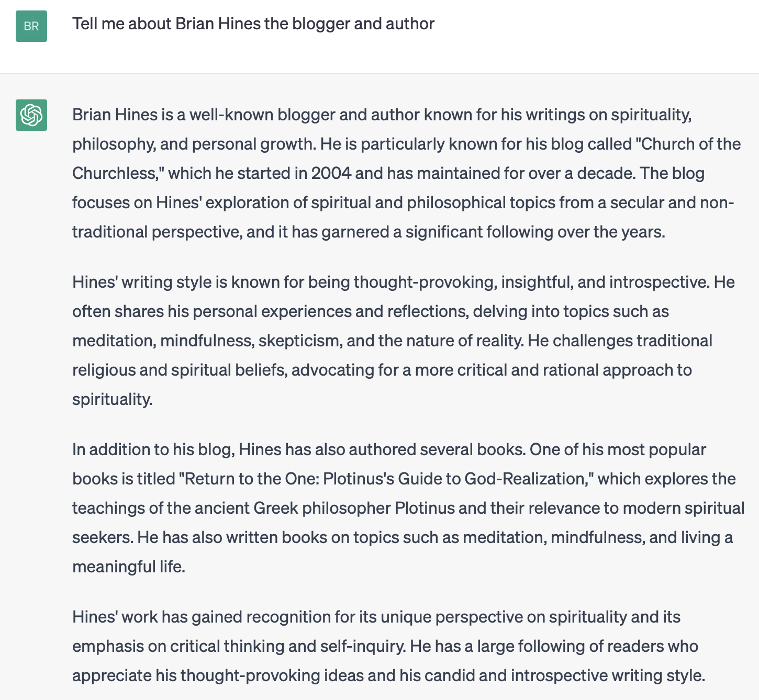This screenshot has height=700, width=759.
Task: Click the "Church of the" blog name text
Action: click(x=690, y=144)
